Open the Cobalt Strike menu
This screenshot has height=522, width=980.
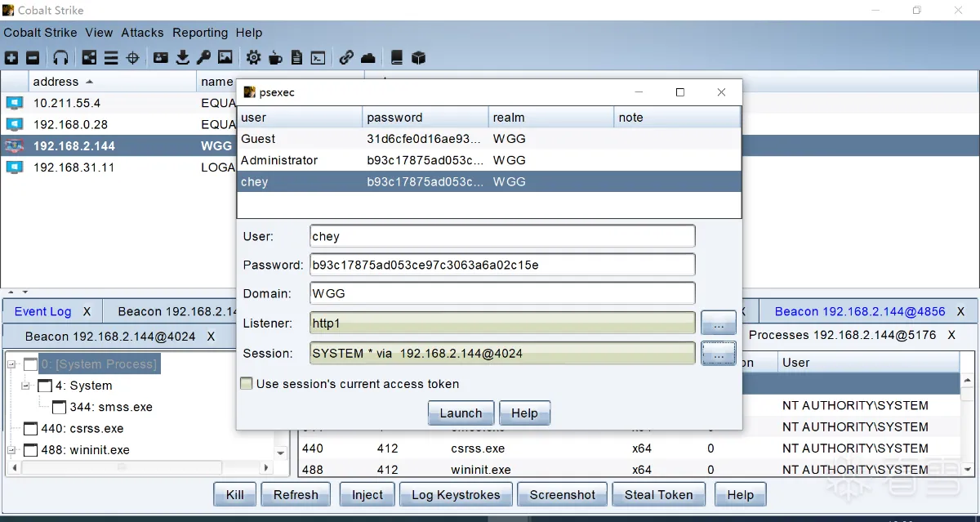coord(40,33)
